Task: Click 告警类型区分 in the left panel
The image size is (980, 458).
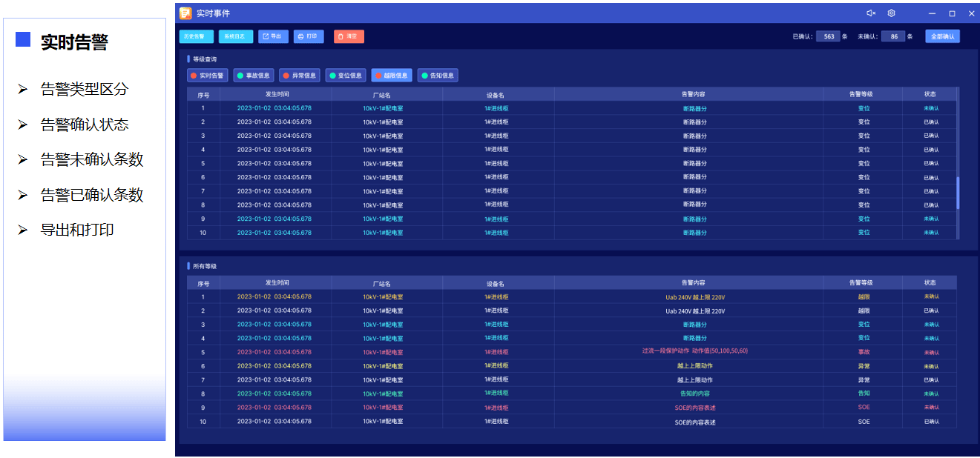Action: [x=85, y=89]
